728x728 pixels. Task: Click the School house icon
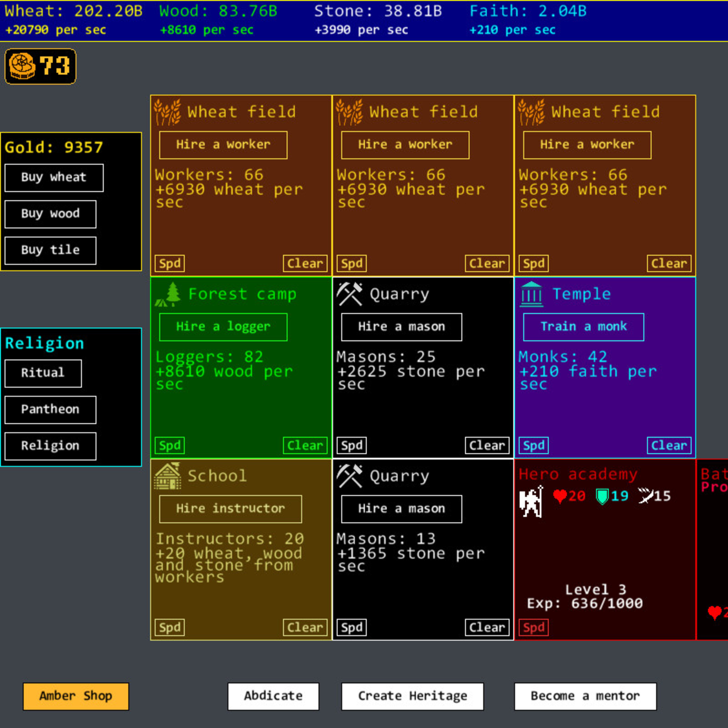[168, 476]
